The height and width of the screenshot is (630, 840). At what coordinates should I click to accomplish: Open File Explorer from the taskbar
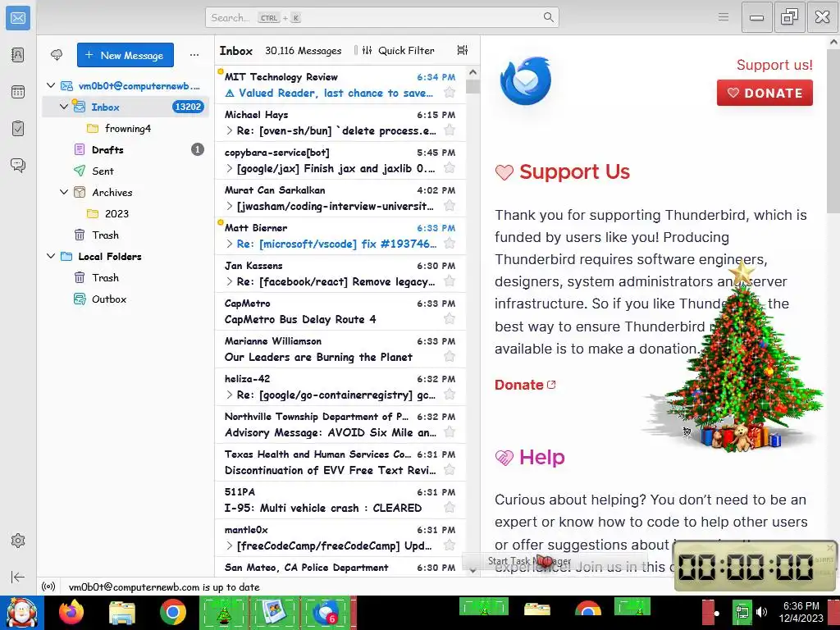[x=122, y=613]
